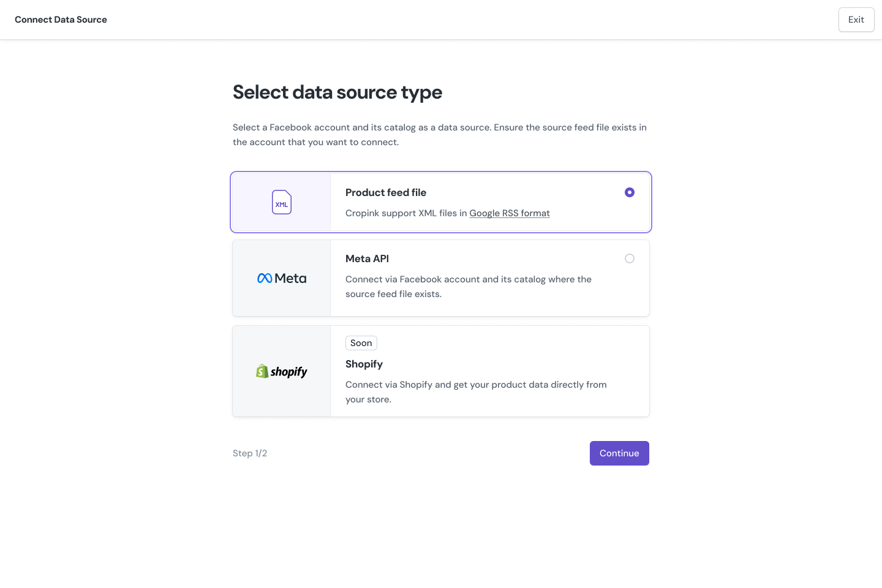Image resolution: width=882 pixels, height=588 pixels.
Task: Click the green Shopify bag icon
Action: point(262,371)
